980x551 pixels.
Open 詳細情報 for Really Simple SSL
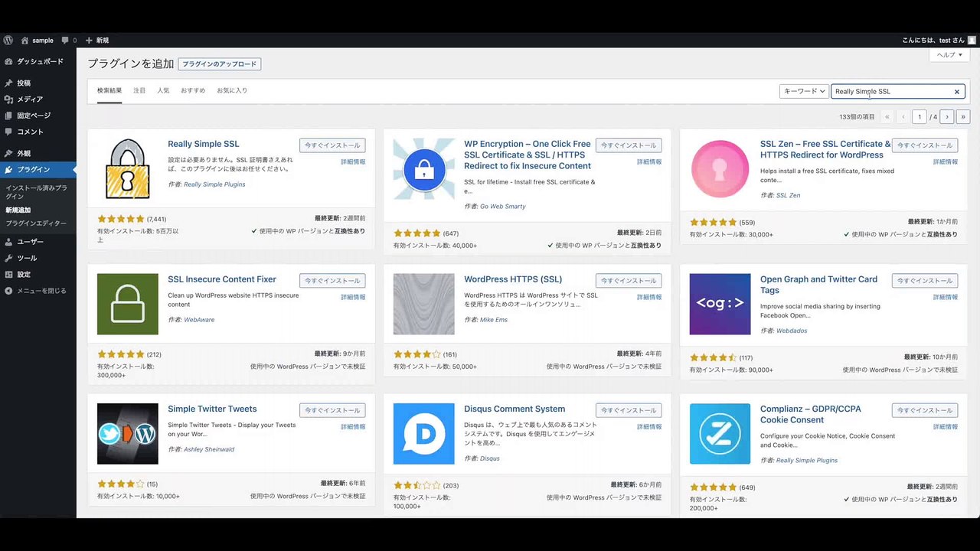click(353, 162)
